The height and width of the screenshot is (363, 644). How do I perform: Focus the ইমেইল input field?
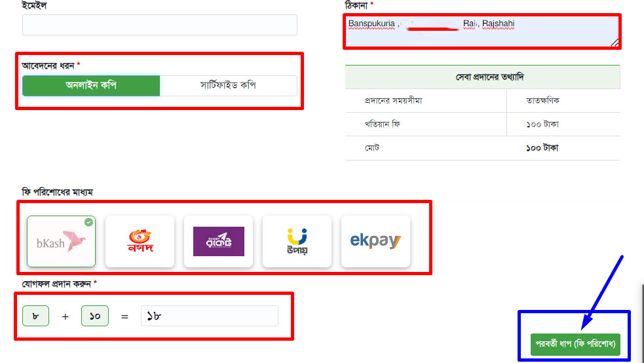[x=160, y=25]
